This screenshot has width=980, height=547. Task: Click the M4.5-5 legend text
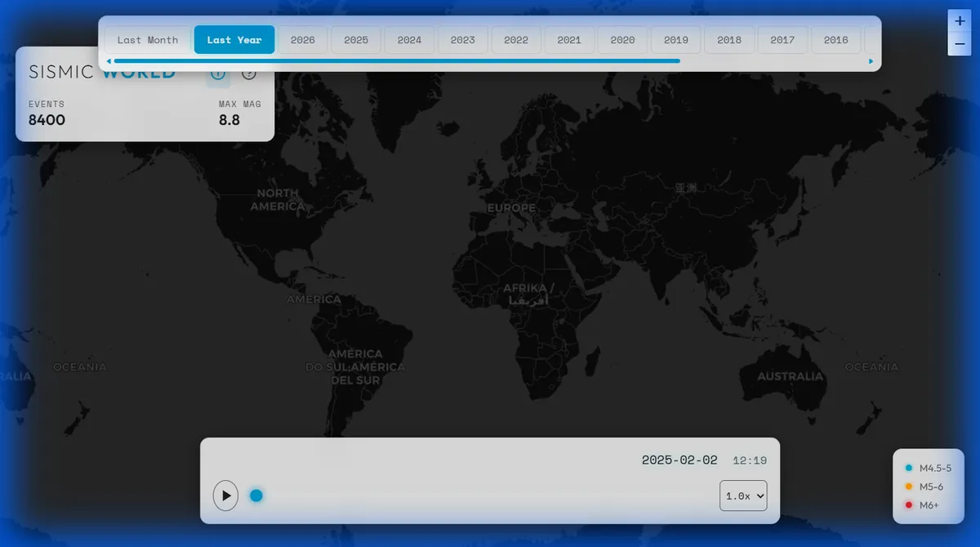(x=936, y=468)
